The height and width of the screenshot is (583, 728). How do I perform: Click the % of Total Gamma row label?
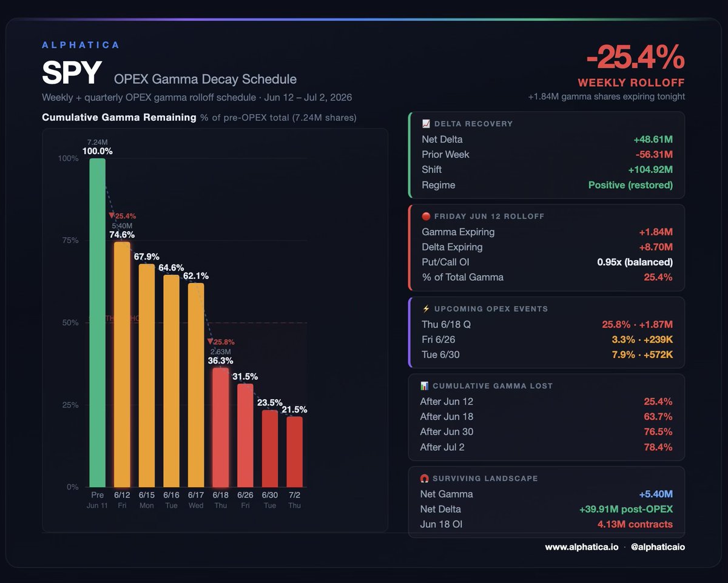pyautogui.click(x=462, y=277)
